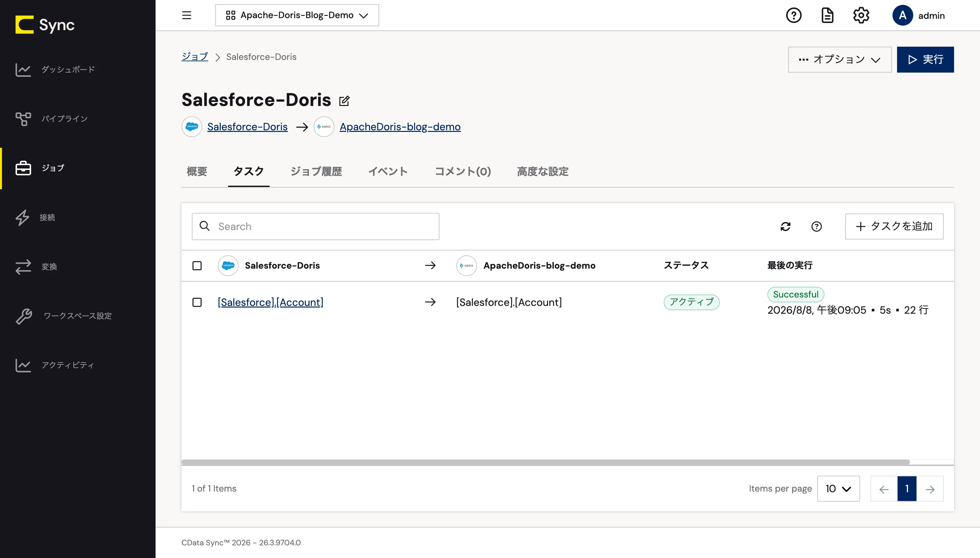Toggle the select-all tasks checkbox
The width and height of the screenshot is (980, 558).
[197, 266]
